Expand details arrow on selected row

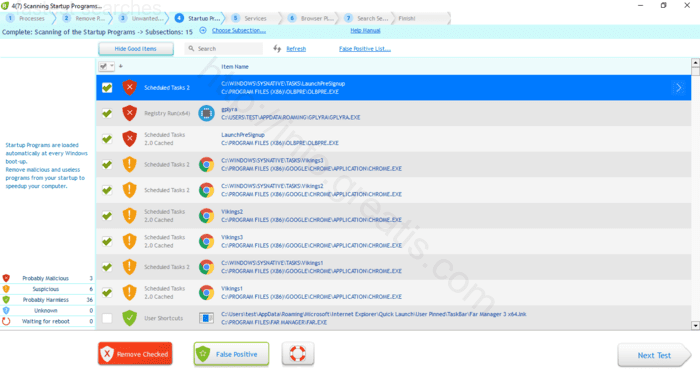(x=679, y=88)
